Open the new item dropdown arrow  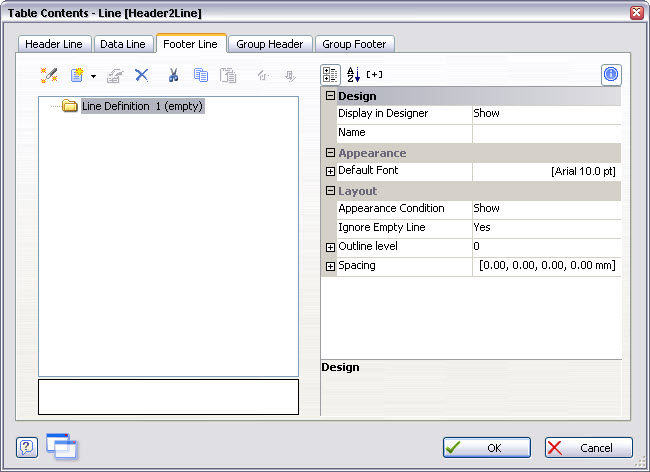click(94, 76)
